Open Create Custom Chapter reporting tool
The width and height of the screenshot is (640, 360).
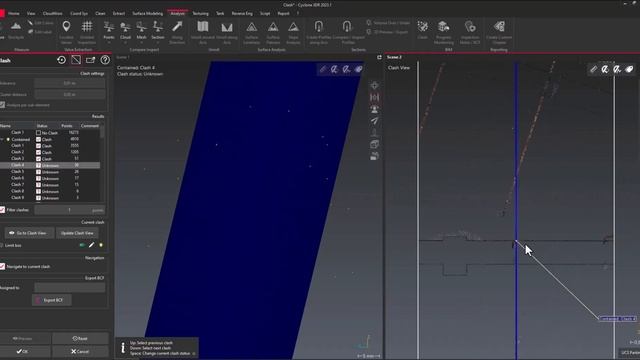coord(499,32)
